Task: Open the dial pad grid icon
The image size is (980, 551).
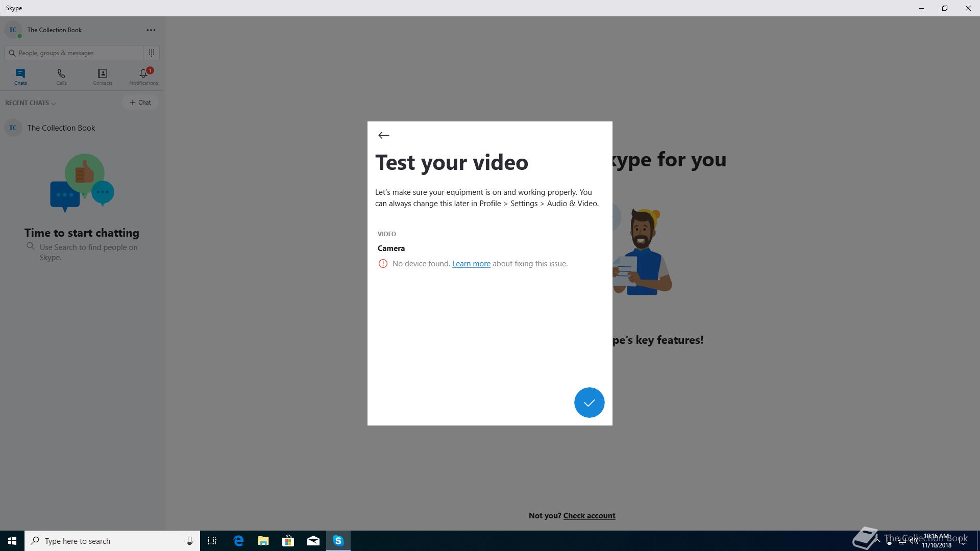Action: 152,53
